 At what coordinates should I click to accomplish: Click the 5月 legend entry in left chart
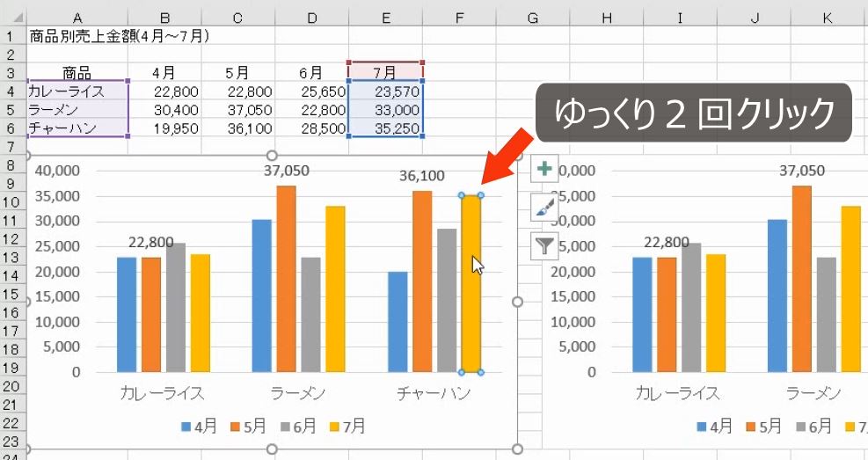249,427
